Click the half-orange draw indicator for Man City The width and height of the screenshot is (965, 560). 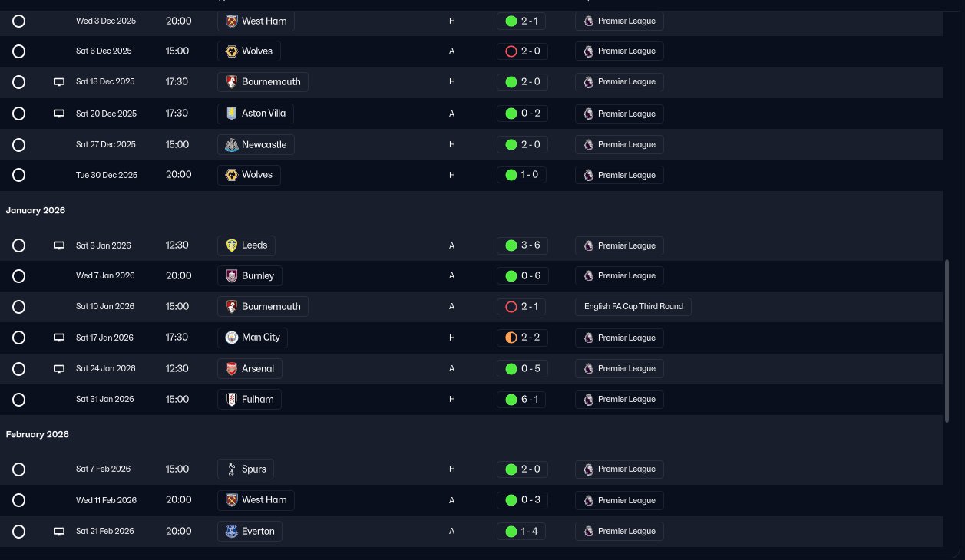(511, 338)
